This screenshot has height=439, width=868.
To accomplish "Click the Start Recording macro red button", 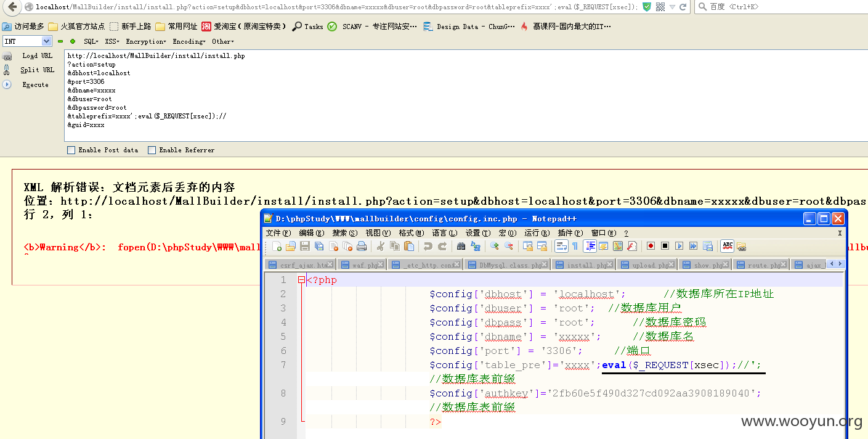I will (651, 246).
